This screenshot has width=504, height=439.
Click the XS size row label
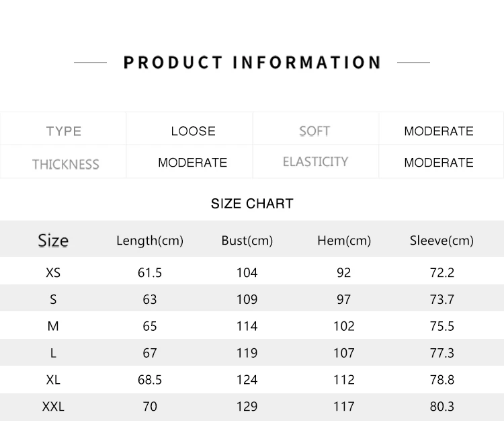[53, 273]
